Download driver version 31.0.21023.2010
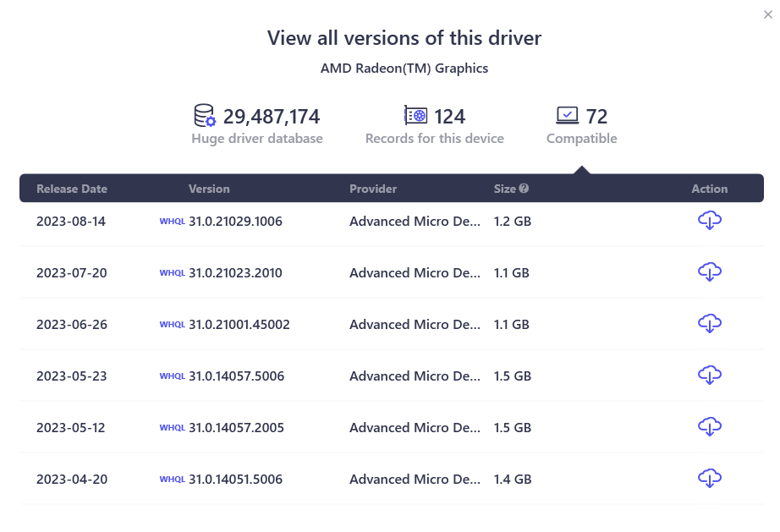 (x=709, y=273)
